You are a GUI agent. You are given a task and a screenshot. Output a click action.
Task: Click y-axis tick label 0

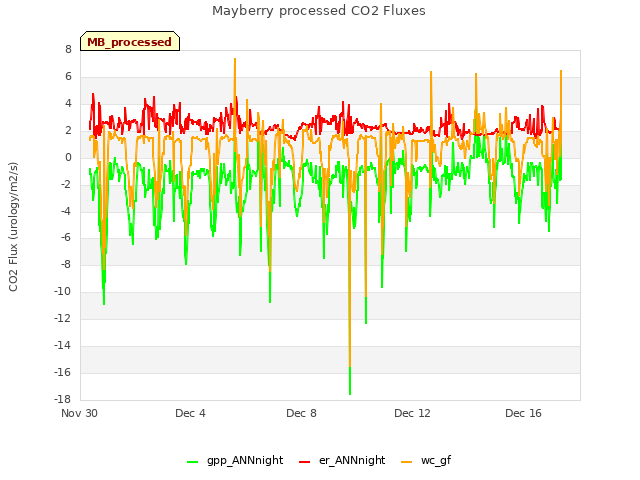point(68,157)
